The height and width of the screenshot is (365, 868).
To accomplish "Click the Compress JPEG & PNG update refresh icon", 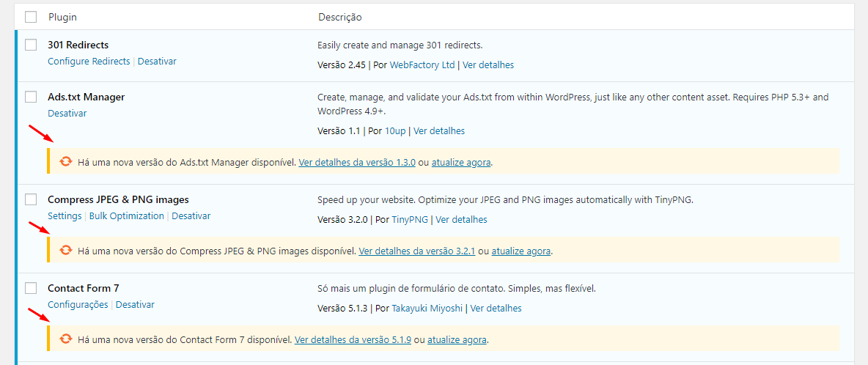I will (66, 250).
